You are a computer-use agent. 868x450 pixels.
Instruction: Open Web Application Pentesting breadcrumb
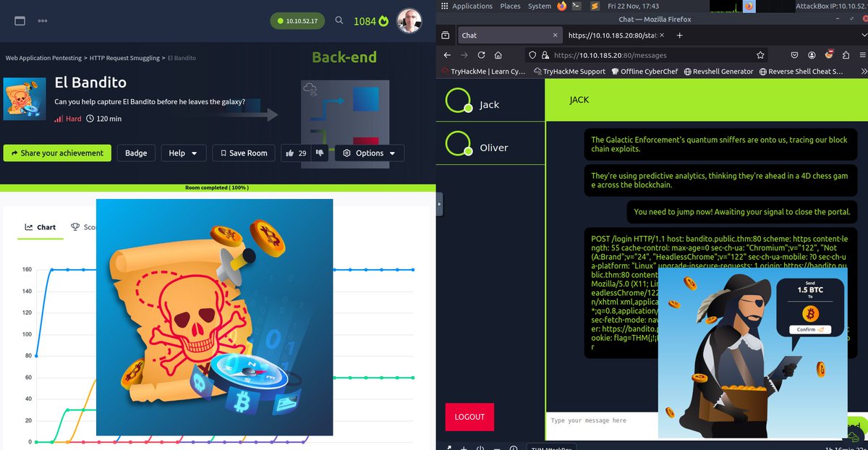point(43,57)
